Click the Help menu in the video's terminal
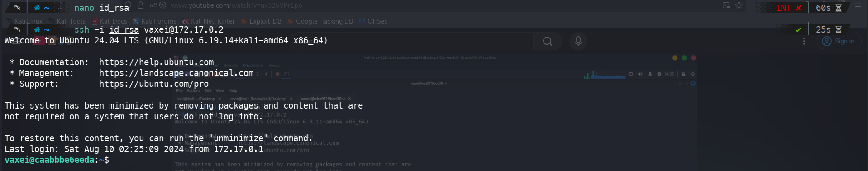Viewport: 868px width, 171px height. (x=233, y=90)
